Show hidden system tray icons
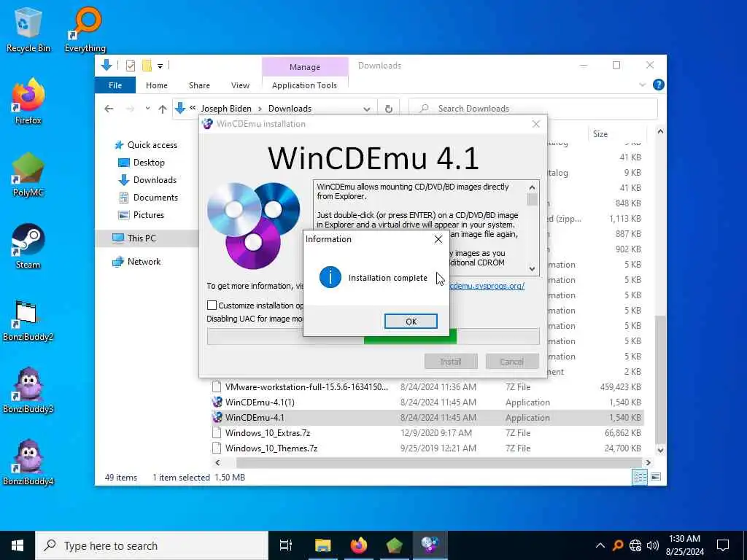 pos(600,545)
